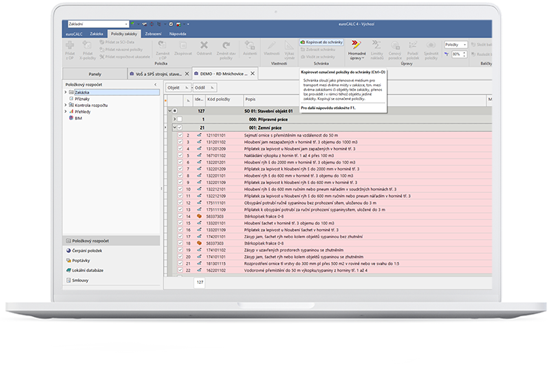Switch to Nápověda ribbon tab
The width and height of the screenshot is (550, 382).
pyautogui.click(x=177, y=34)
